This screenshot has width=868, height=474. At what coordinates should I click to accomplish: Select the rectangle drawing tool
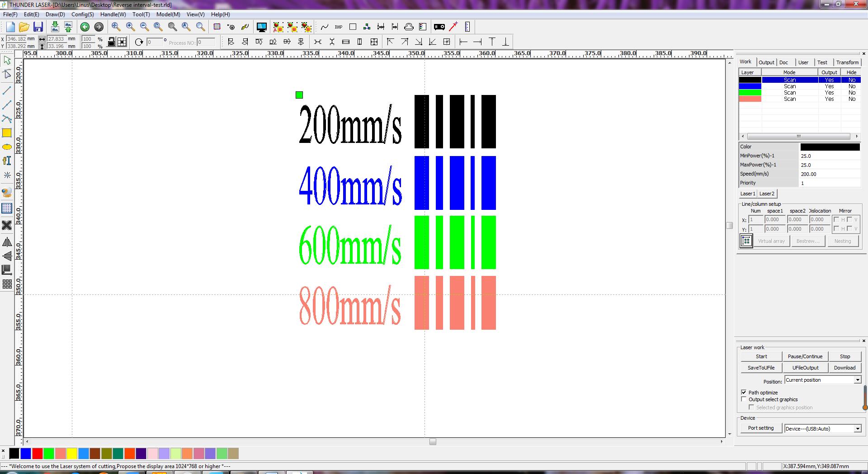pos(7,133)
